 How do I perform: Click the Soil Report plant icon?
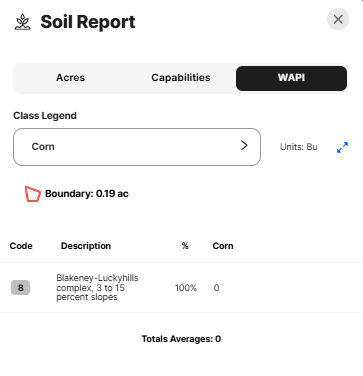tap(23, 22)
